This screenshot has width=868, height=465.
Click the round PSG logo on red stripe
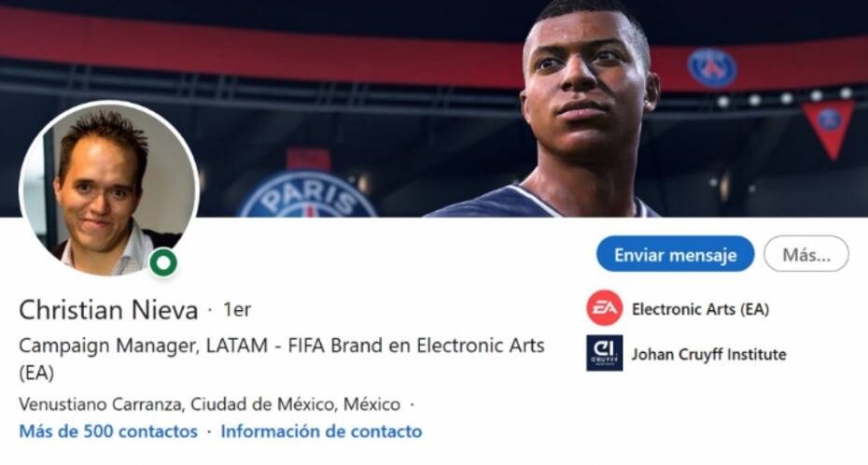click(712, 68)
